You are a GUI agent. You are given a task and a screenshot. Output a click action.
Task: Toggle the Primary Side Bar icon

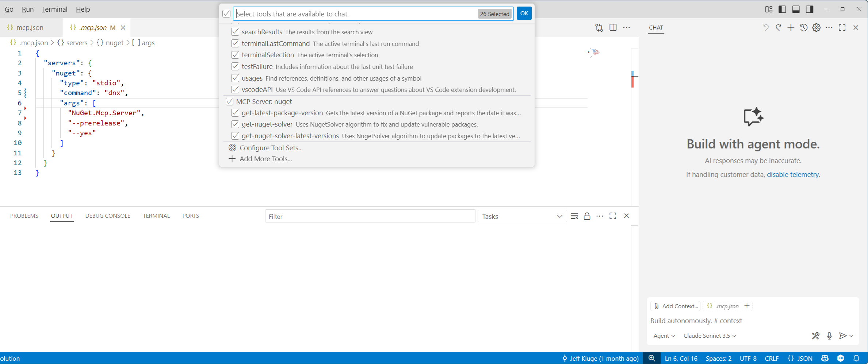pos(782,9)
